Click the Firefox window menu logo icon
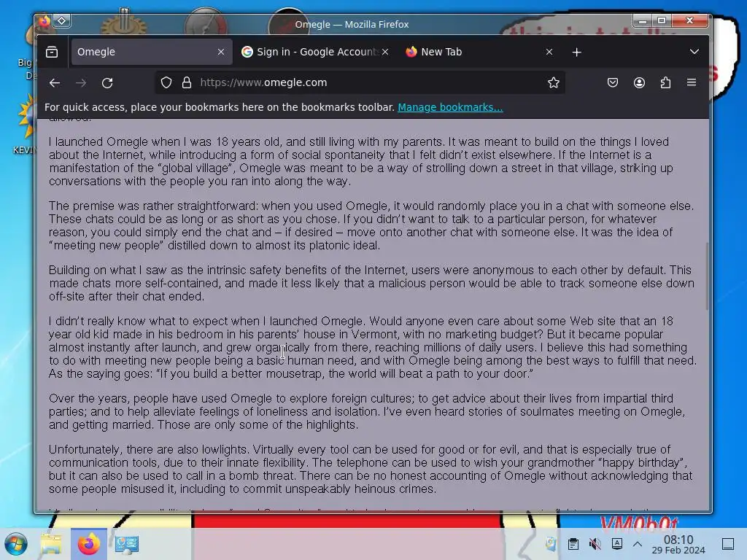 point(44,20)
